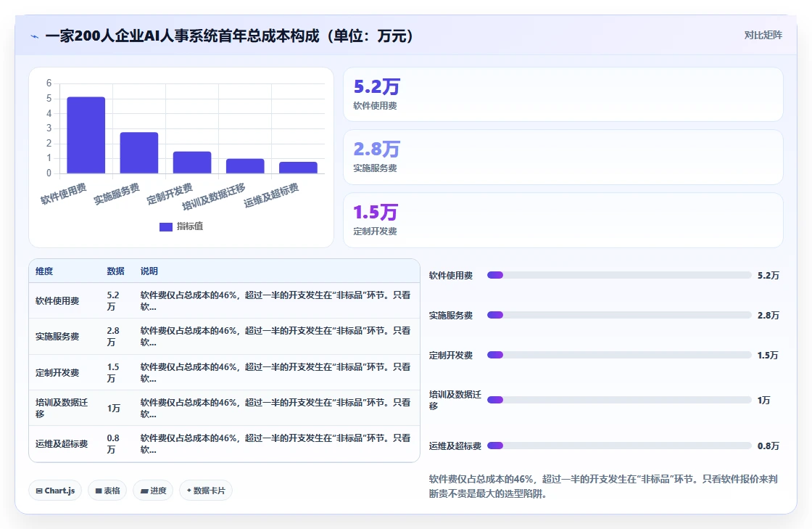Click the 指标值 legend text
Viewport: 812px width, 529px height.
pyautogui.click(x=189, y=226)
